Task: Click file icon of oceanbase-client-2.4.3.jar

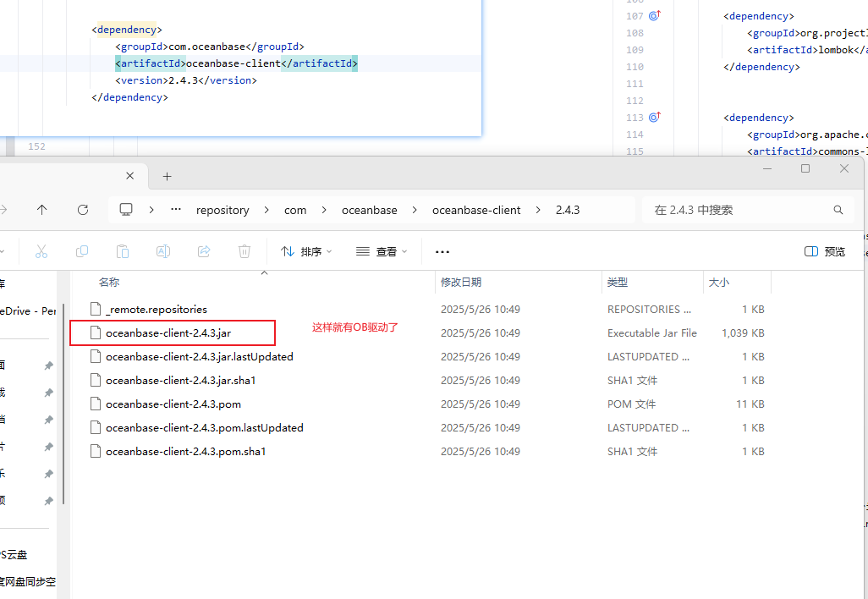Action: (x=96, y=332)
